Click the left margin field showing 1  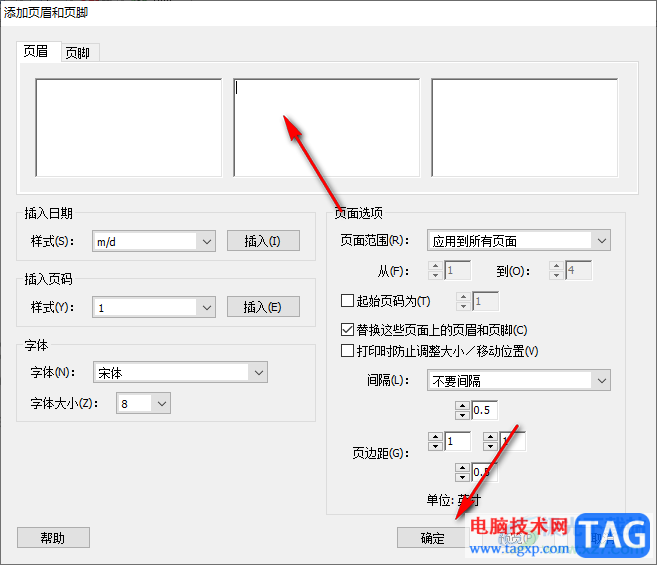click(x=457, y=441)
